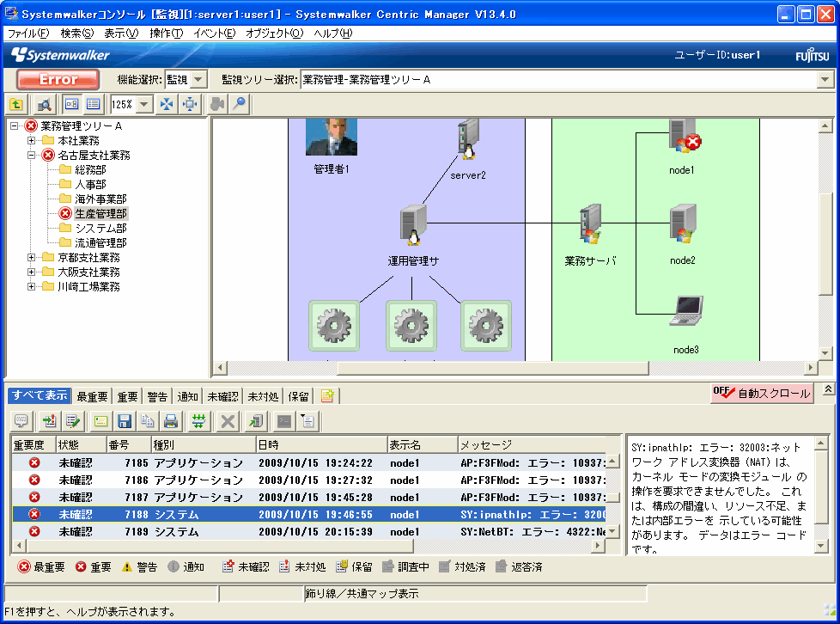The width and height of the screenshot is (840, 624).
Task: Open the 検索(S) menu
Action: [x=77, y=34]
